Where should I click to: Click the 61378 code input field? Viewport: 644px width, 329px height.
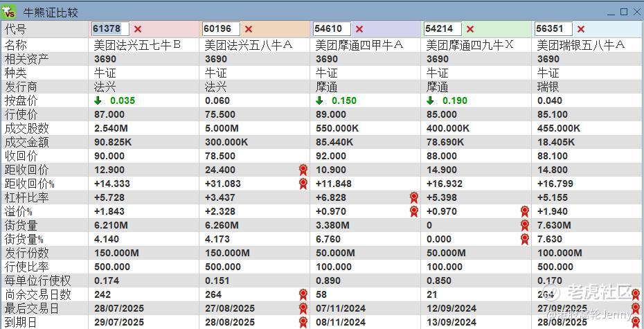pos(111,29)
